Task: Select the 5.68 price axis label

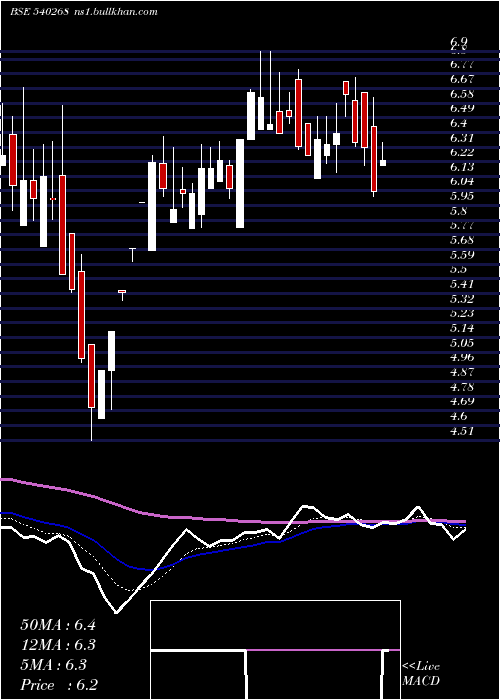Action: 462,240
